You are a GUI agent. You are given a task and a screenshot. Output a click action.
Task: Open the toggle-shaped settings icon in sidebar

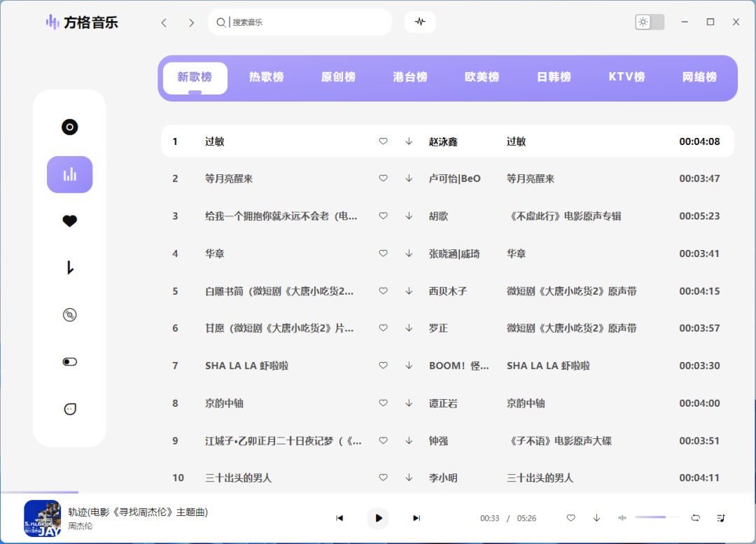pos(69,362)
